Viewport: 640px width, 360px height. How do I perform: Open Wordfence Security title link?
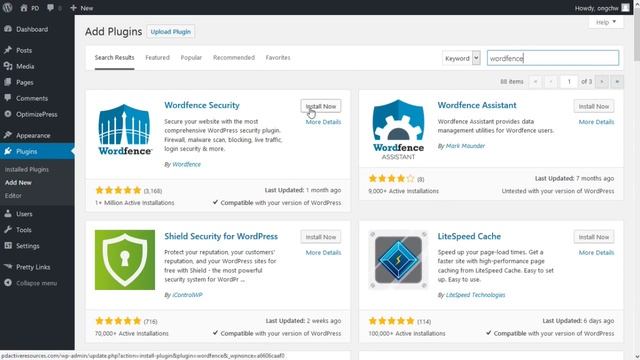coord(202,105)
